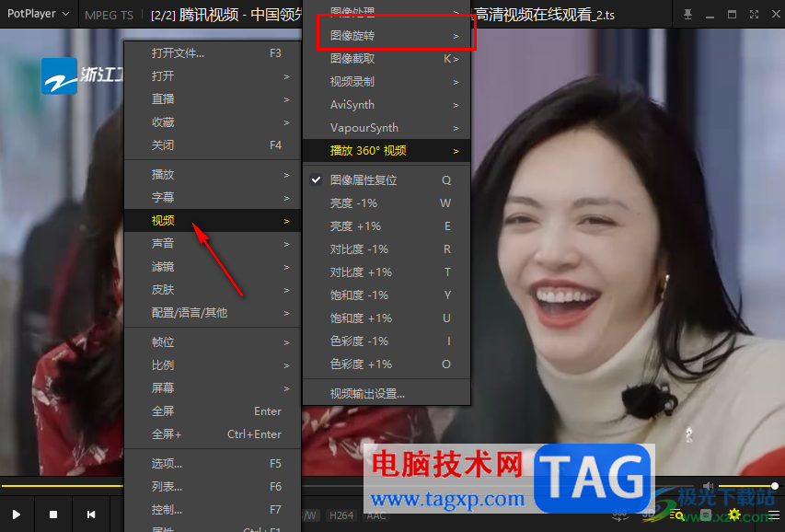
Task: Open 控制... control panel entry
Action: [213, 510]
